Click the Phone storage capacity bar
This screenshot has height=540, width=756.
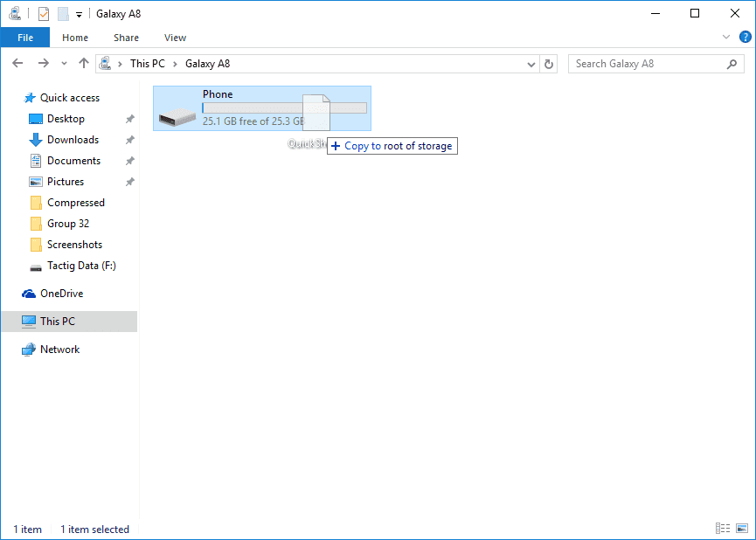pos(284,108)
